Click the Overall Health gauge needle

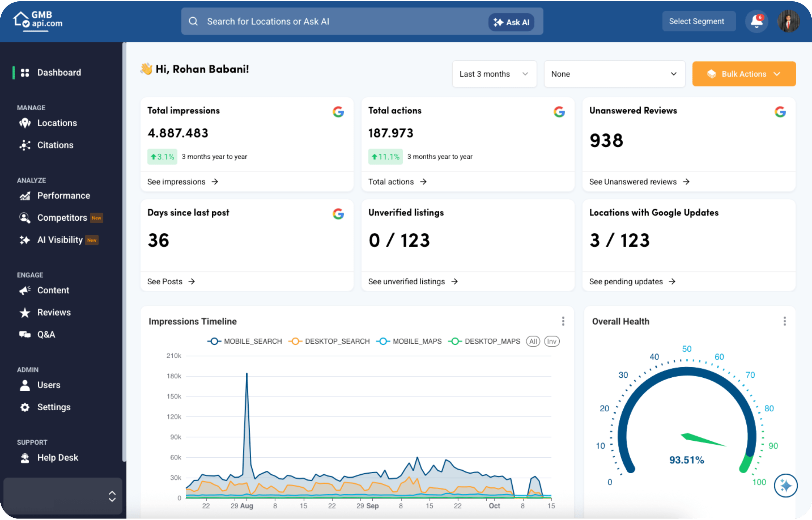pos(702,439)
